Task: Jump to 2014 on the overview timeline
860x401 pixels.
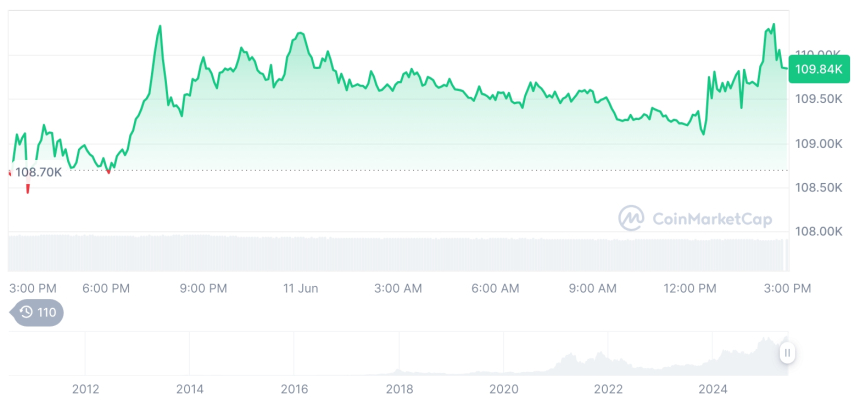Action: (x=189, y=388)
